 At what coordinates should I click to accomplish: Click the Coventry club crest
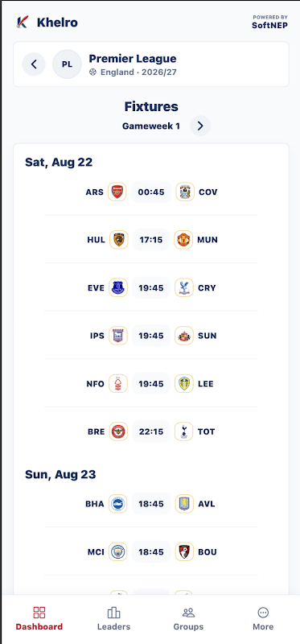click(x=185, y=192)
